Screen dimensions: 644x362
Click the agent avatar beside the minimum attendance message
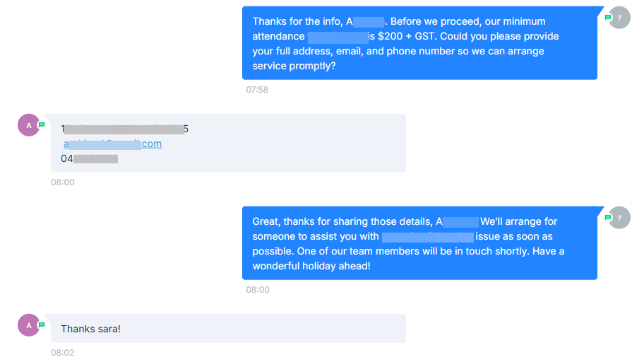(619, 18)
